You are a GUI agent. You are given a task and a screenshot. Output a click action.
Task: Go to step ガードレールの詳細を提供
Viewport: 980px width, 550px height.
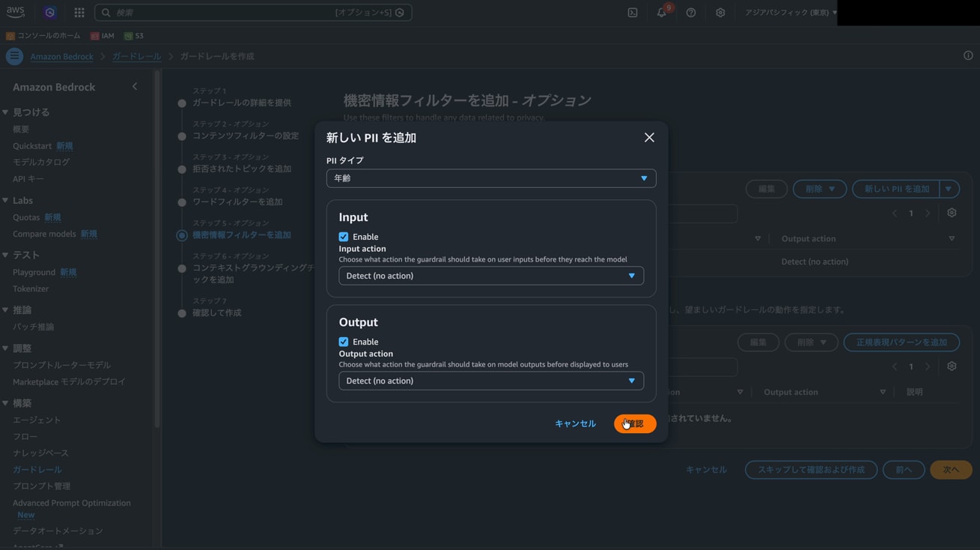[x=242, y=103]
